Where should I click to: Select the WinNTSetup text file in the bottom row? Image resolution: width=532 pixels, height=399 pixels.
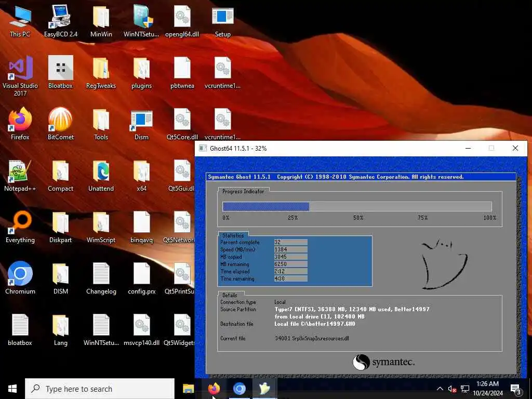point(101,330)
